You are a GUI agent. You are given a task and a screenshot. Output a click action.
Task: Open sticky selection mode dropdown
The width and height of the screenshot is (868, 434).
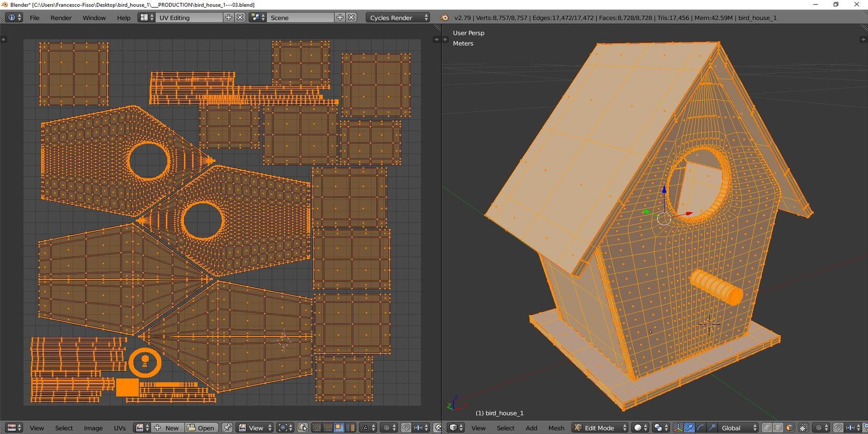click(368, 428)
